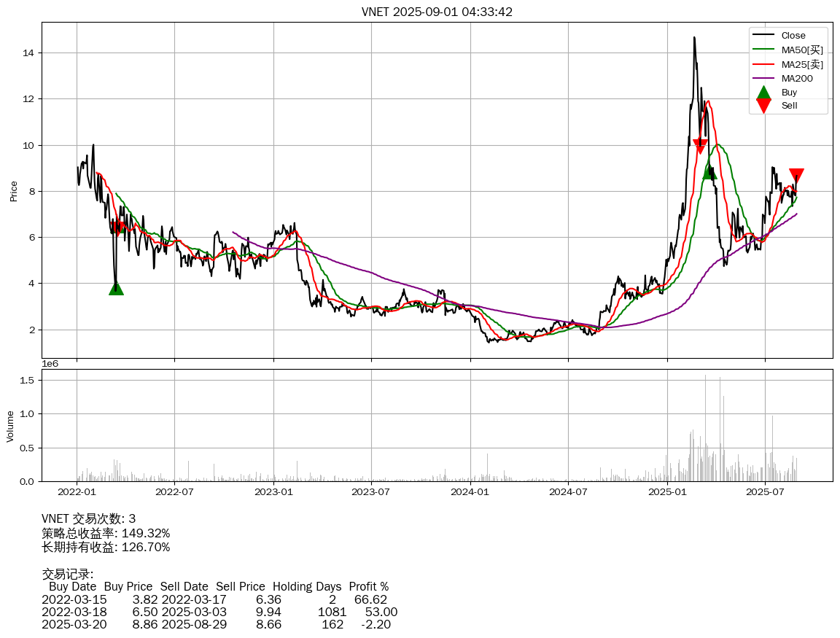Click the green Buy triangle near the 2025 peak
Screen dimensions: 840x638
[x=709, y=171]
